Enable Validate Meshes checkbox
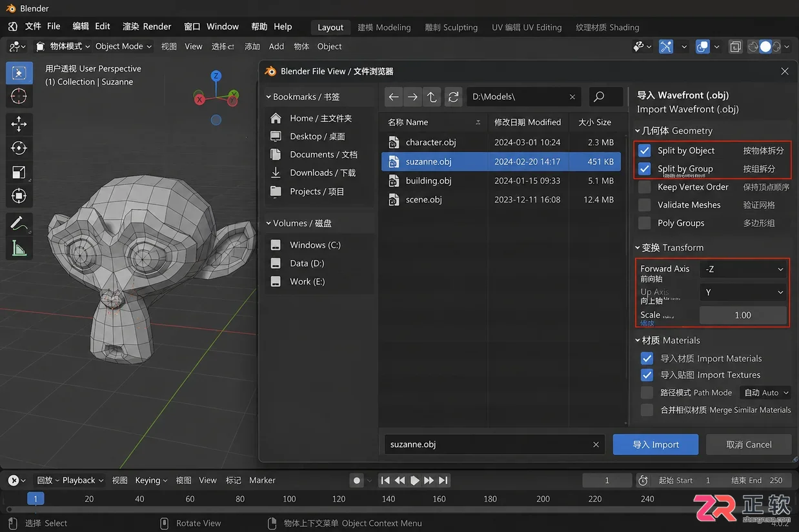 pos(644,204)
